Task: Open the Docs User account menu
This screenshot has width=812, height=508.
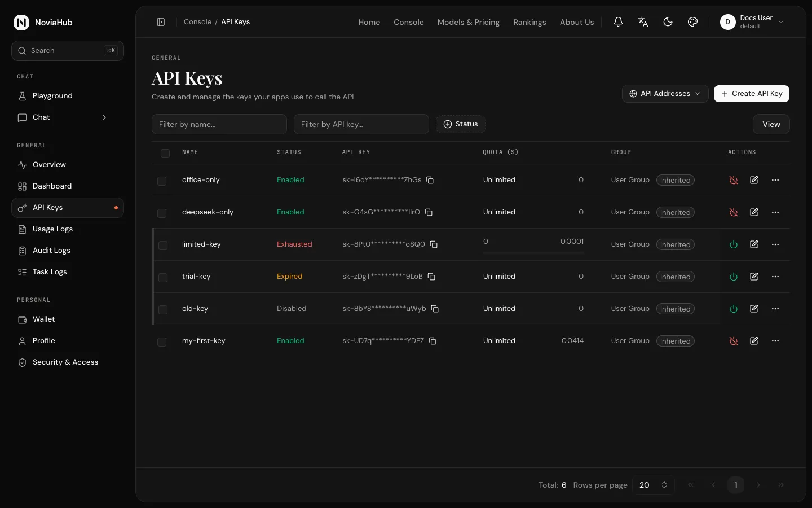Action: tap(752, 22)
